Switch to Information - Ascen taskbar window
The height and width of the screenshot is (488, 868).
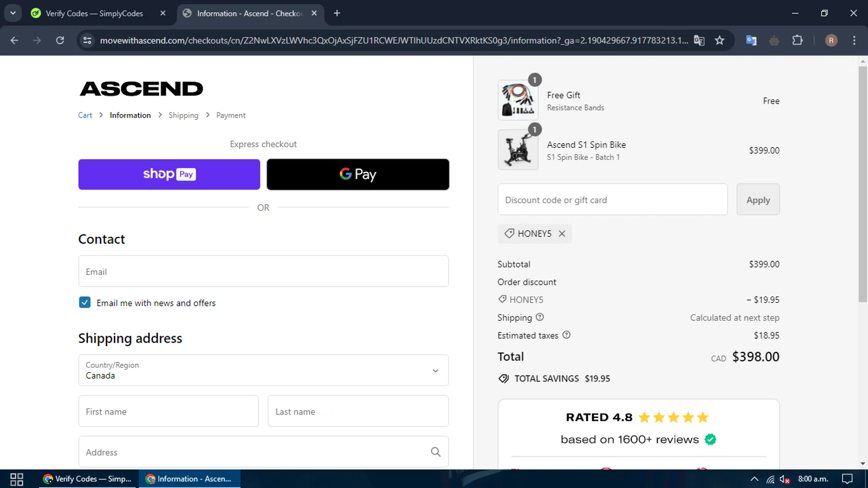[189, 479]
